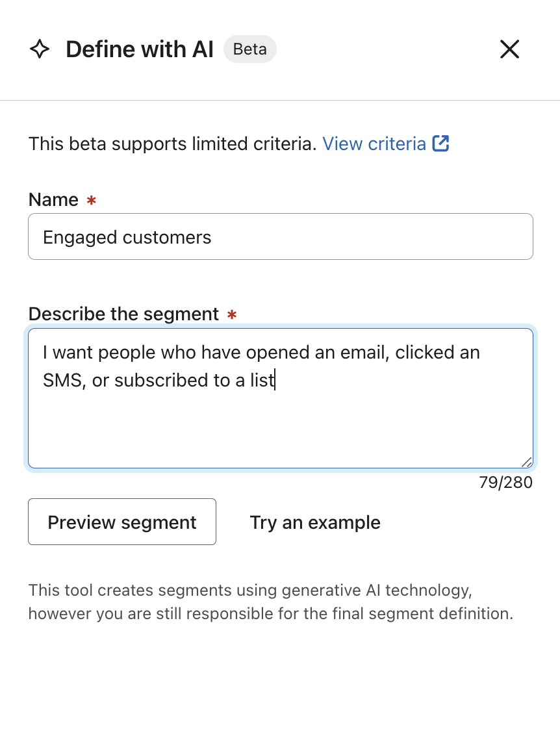Click the Name field label
560x751 pixels.
click(53, 199)
